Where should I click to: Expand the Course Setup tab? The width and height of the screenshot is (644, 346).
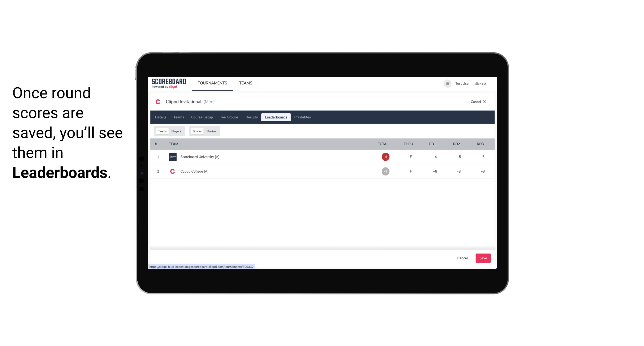click(x=202, y=117)
